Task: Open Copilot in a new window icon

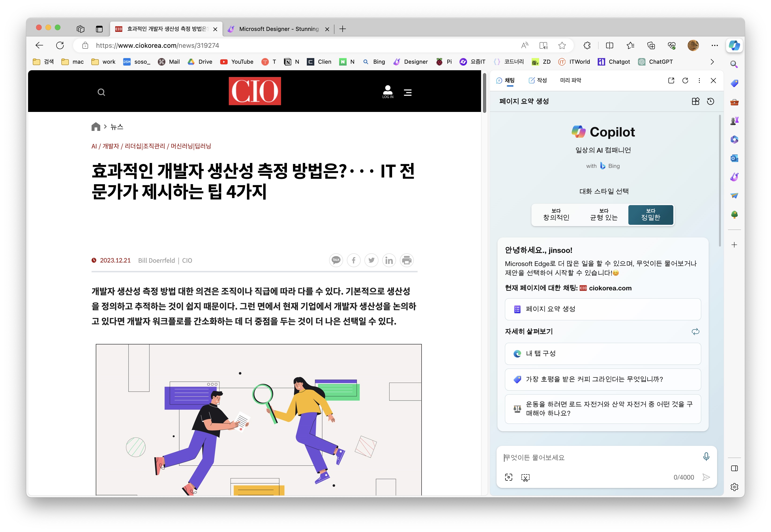Action: point(671,80)
